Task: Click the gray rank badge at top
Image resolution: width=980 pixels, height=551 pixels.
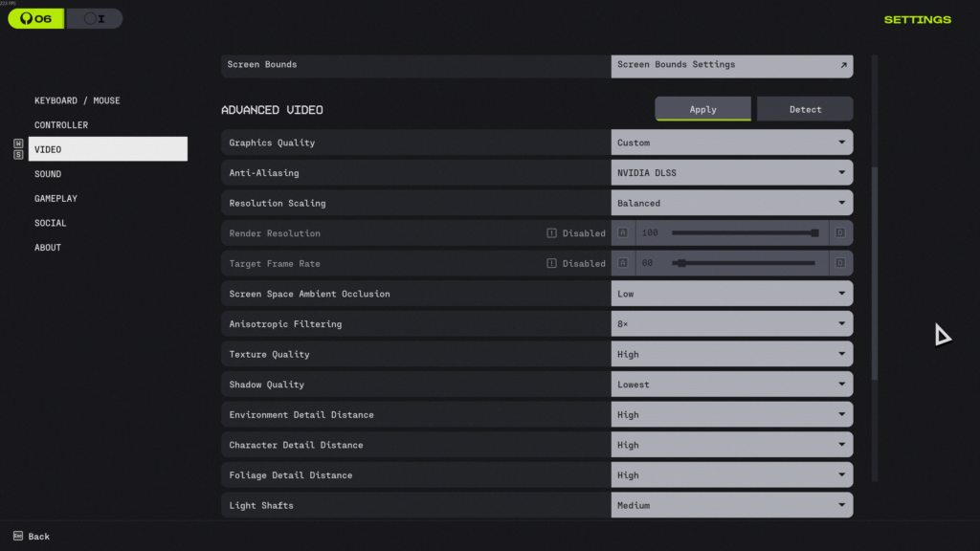Action: click(x=94, y=18)
